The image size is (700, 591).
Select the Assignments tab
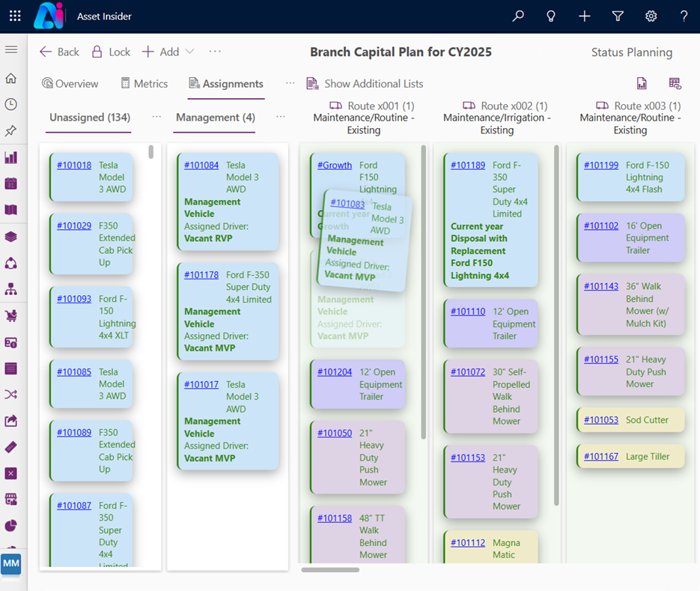226,84
